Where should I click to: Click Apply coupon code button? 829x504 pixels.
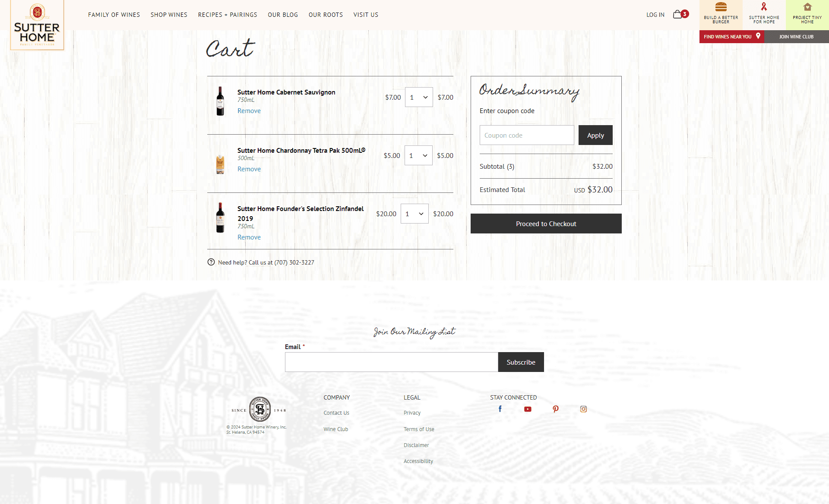[595, 135]
